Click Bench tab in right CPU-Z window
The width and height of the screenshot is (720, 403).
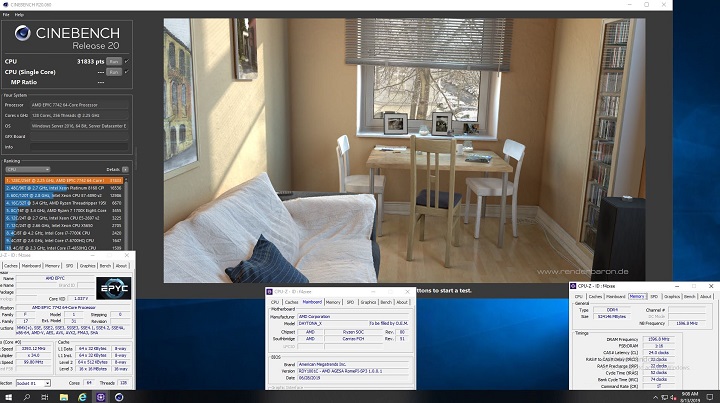pyautogui.click(x=690, y=297)
